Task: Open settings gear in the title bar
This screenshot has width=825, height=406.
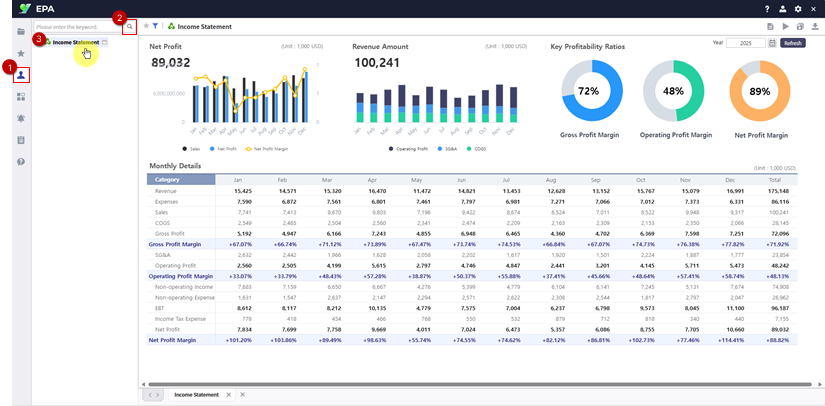Action: click(798, 8)
